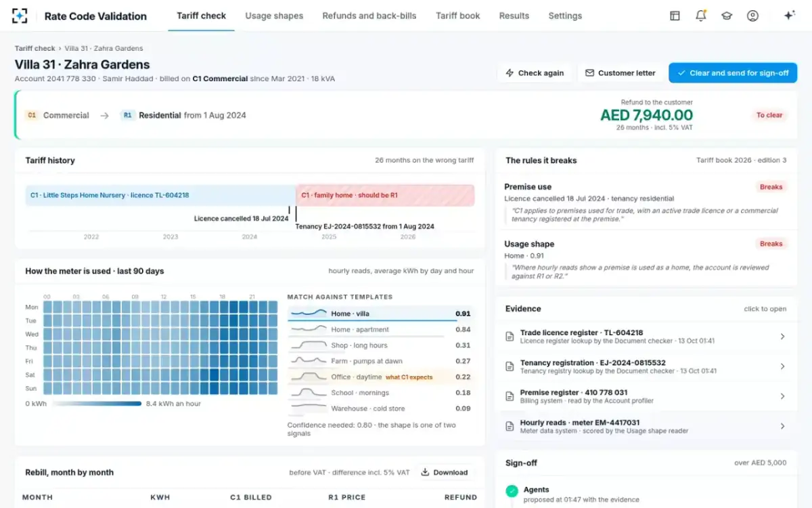Click Tenancy EJ-2024-0815532 from 1 Aug 2024 label
The width and height of the screenshot is (812, 508).
[x=365, y=226]
